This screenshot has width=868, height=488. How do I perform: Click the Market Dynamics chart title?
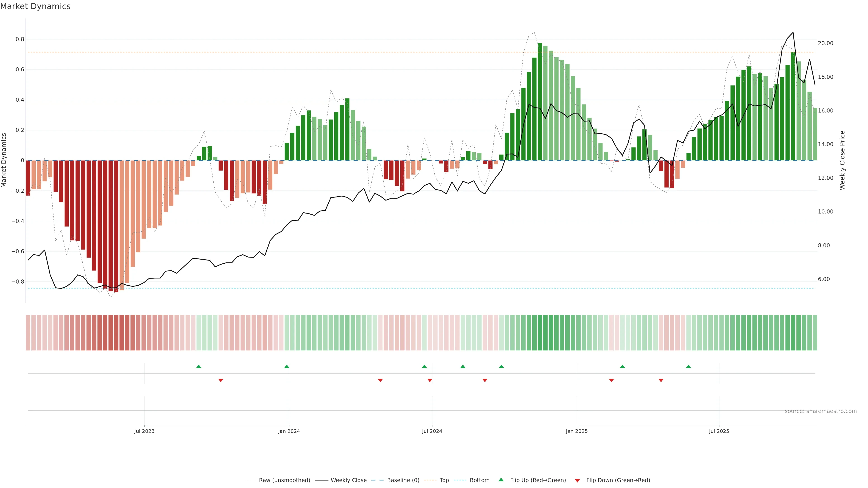point(35,6)
